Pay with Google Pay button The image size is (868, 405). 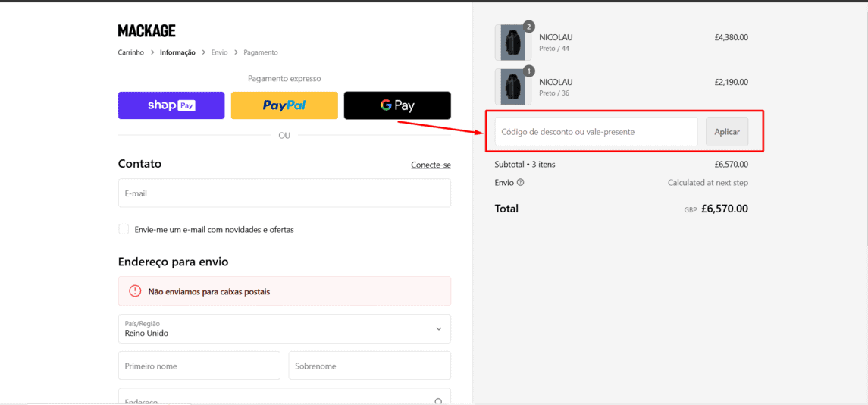[x=397, y=105]
